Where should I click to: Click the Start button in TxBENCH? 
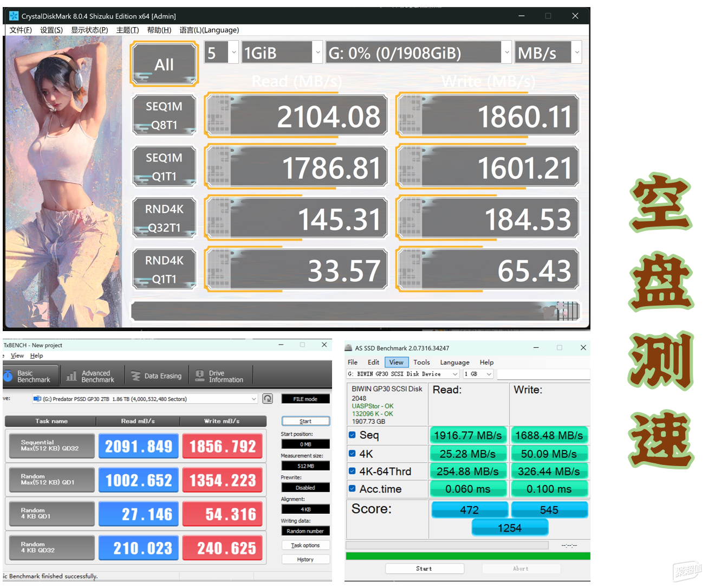pyautogui.click(x=306, y=421)
